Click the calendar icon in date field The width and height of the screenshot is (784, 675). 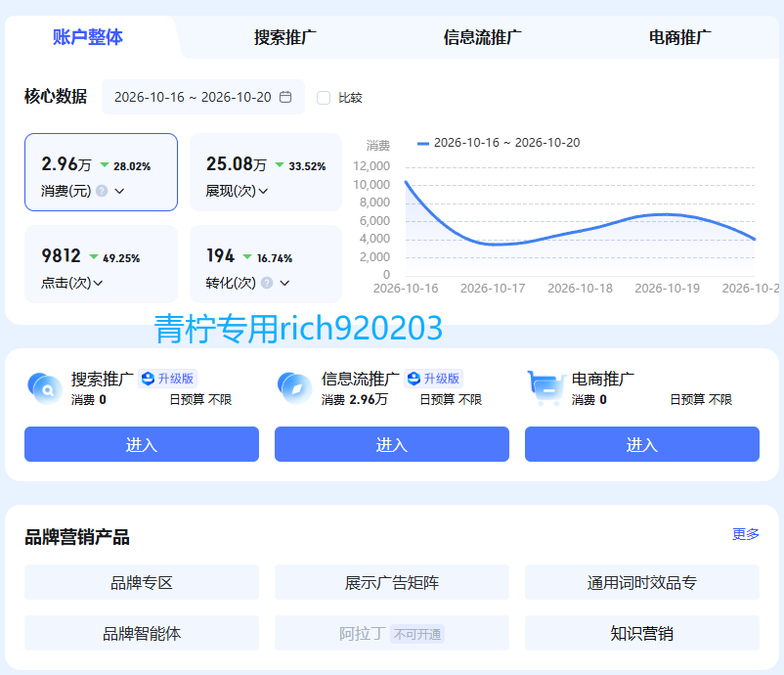click(285, 97)
